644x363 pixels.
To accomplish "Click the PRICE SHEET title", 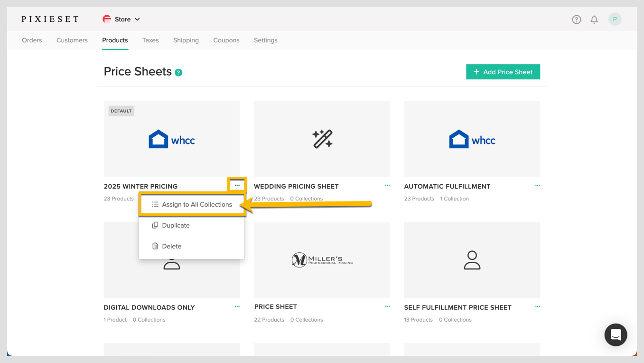I will [x=275, y=307].
